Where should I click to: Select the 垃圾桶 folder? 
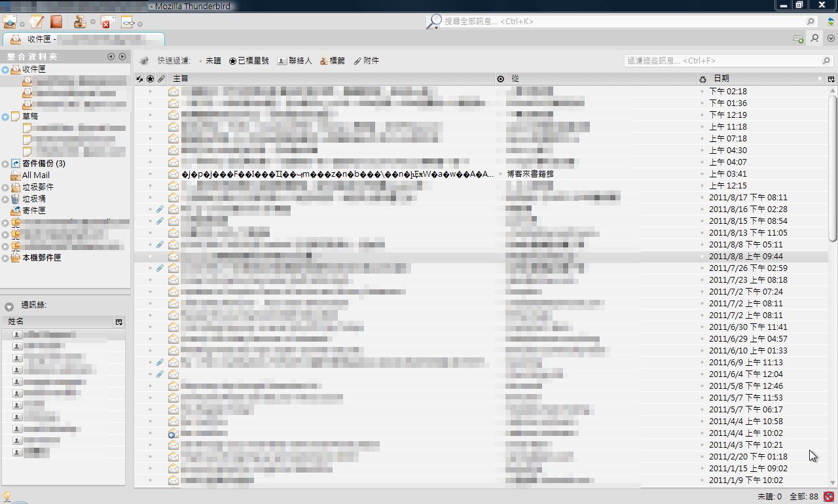[x=34, y=199]
